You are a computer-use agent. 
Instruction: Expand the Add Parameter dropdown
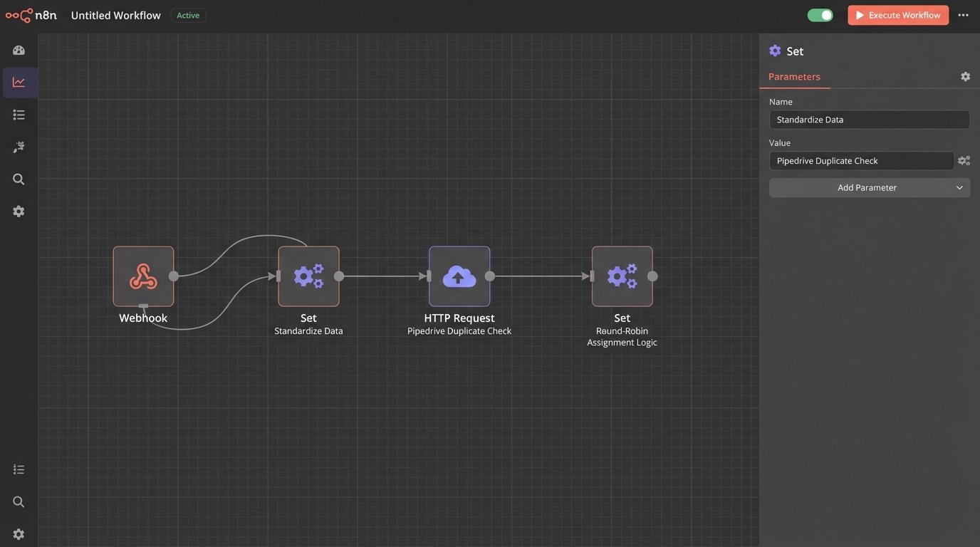(x=869, y=188)
